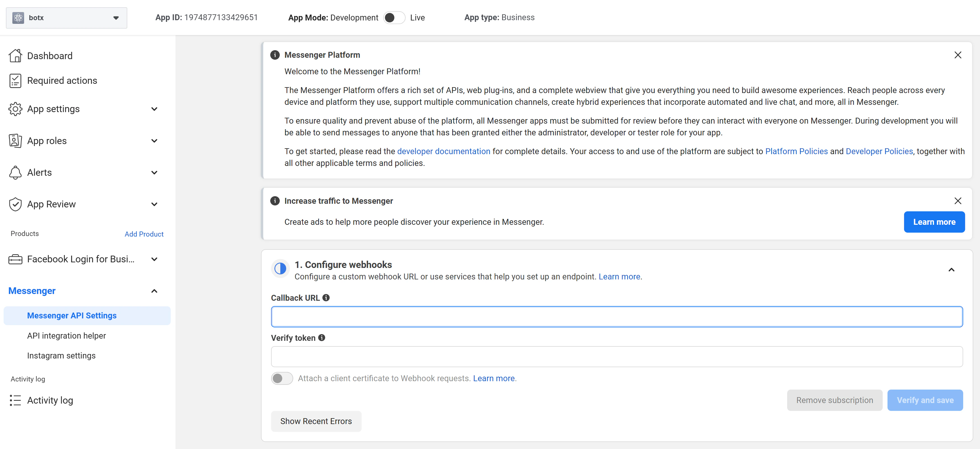
Task: Open the Developer Policies link
Action: point(879,151)
